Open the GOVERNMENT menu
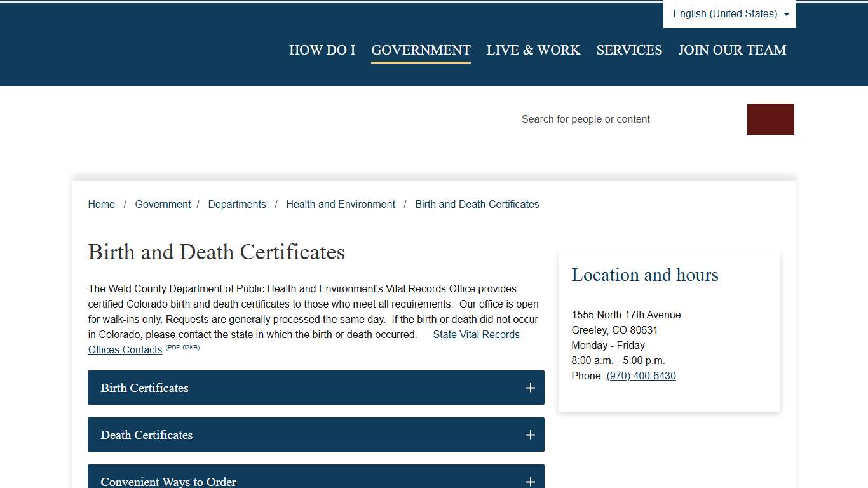The height and width of the screenshot is (488, 868). pos(421,50)
